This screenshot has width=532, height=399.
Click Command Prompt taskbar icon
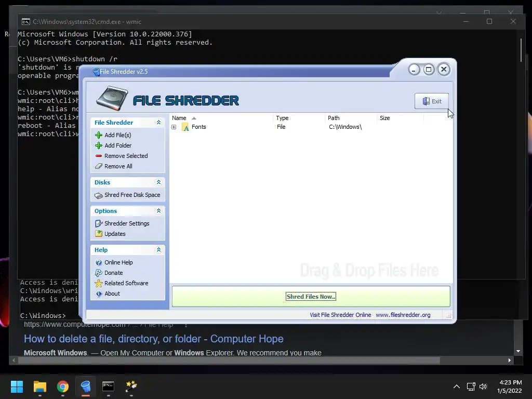click(108, 387)
